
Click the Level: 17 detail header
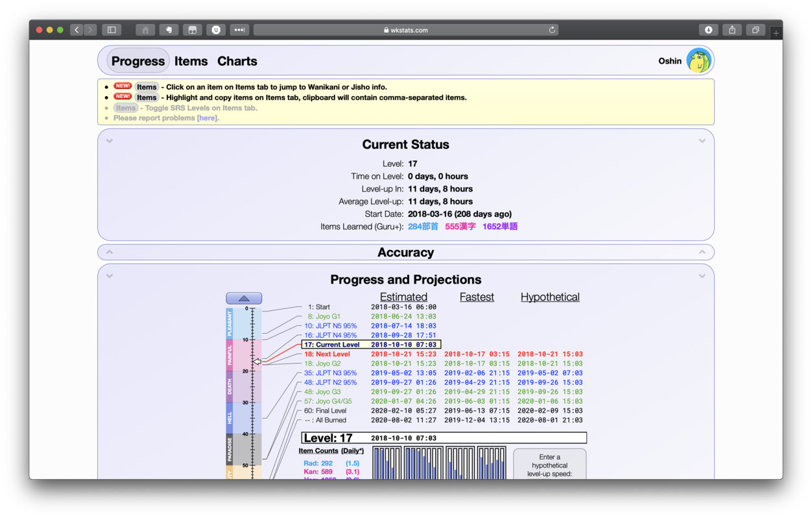click(444, 438)
